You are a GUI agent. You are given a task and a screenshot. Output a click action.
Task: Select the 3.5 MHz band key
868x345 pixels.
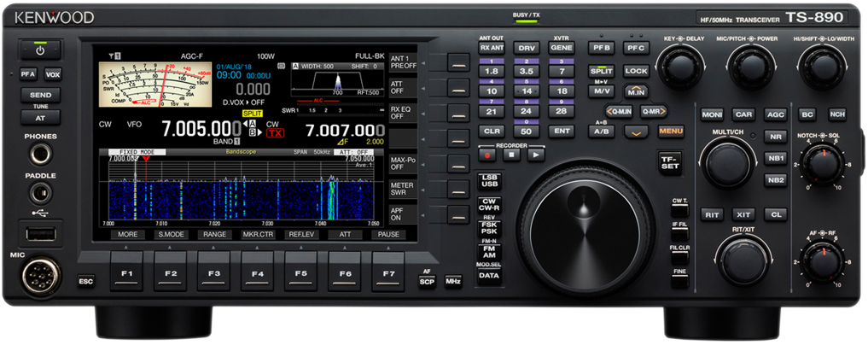527,72
